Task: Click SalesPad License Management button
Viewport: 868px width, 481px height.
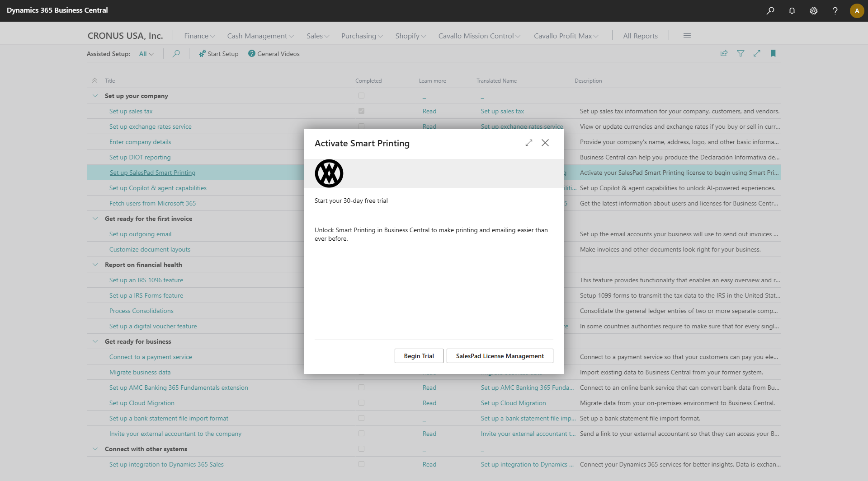Action: pyautogui.click(x=500, y=356)
